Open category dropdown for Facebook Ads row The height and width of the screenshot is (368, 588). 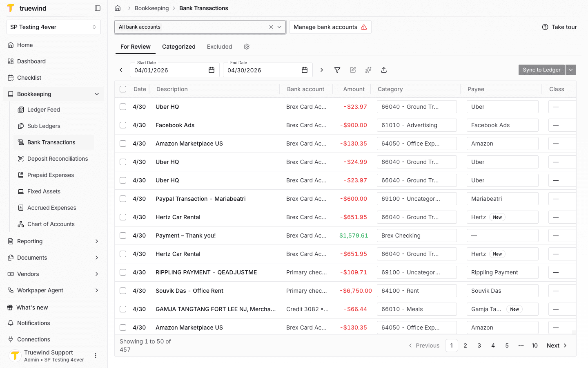417,125
